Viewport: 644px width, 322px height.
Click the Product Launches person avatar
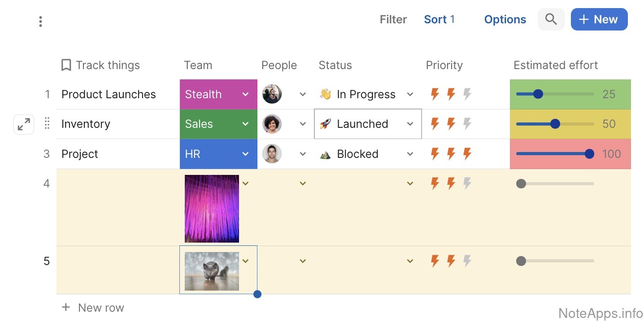tap(272, 94)
